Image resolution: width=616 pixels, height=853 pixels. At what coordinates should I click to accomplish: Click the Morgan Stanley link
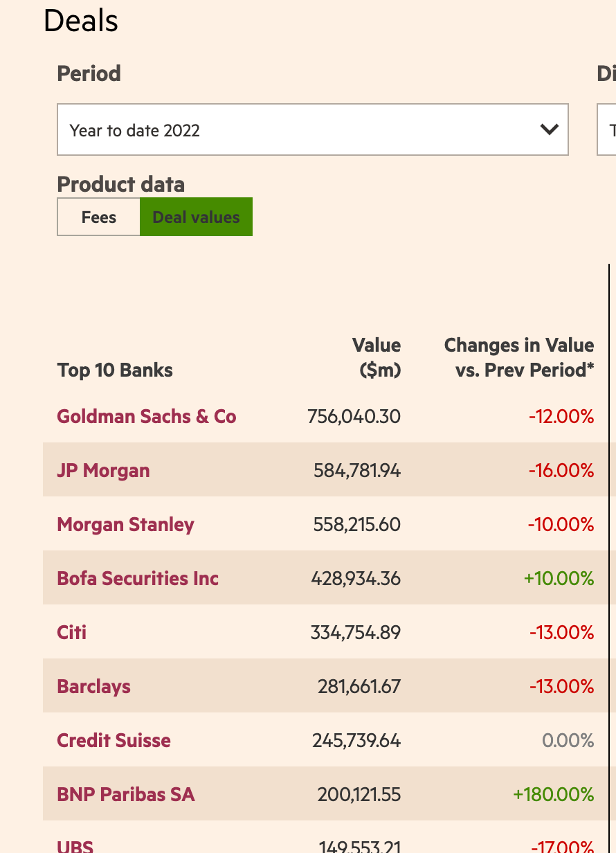(x=125, y=525)
